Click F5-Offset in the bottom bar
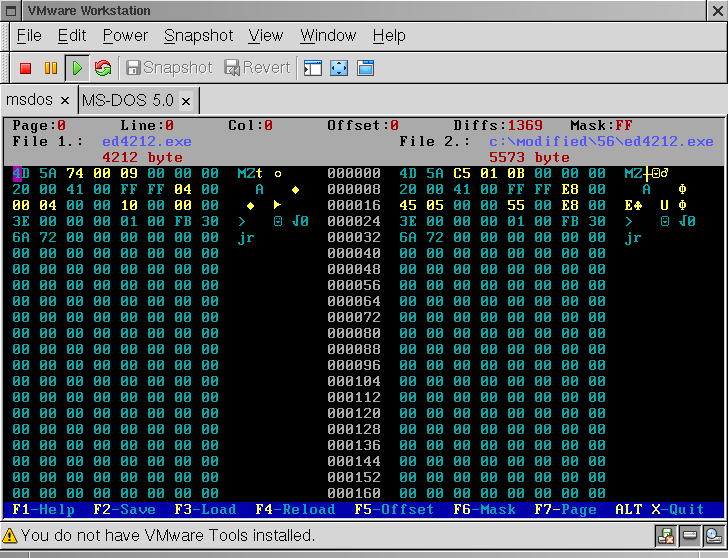This screenshot has height=558, width=728. (x=394, y=509)
